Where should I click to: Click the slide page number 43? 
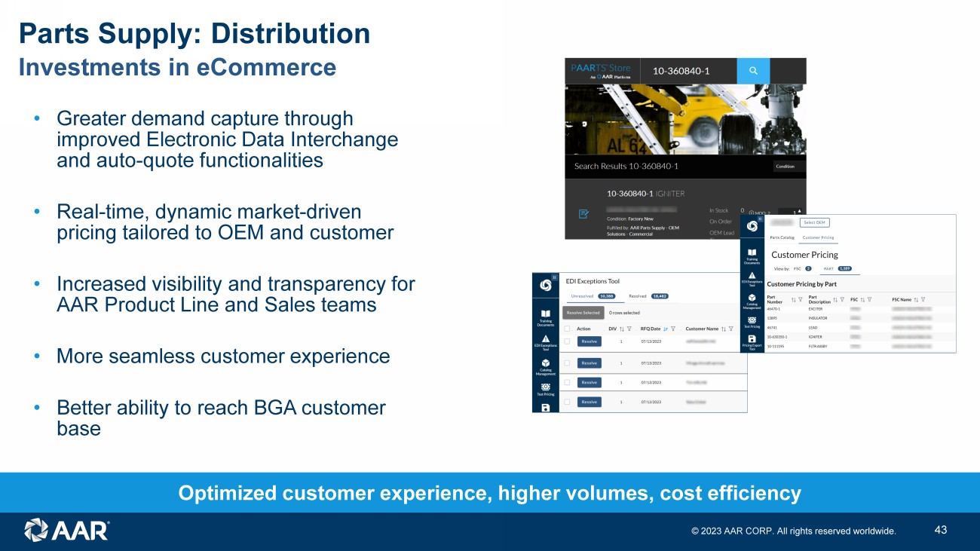pos(940,530)
